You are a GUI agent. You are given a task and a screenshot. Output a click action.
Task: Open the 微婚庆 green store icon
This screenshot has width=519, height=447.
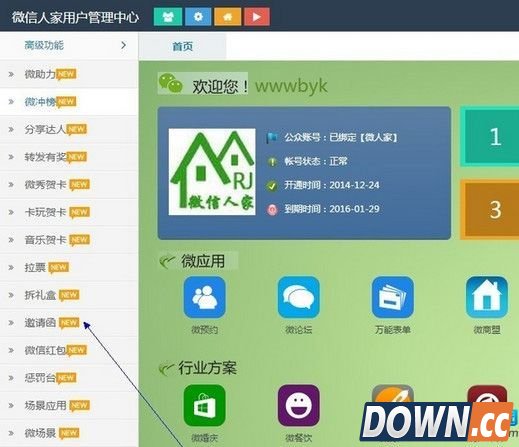pyautogui.click(x=205, y=406)
